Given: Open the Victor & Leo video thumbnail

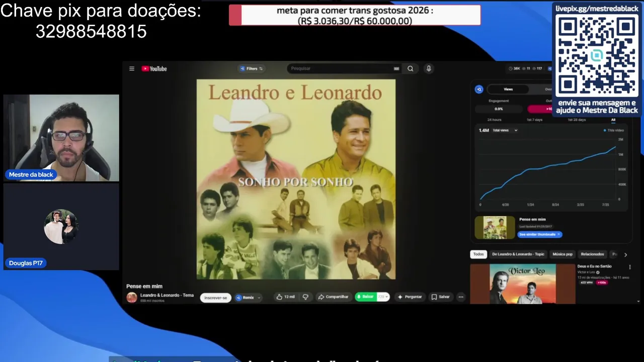Looking at the screenshot, I should pos(522,284).
